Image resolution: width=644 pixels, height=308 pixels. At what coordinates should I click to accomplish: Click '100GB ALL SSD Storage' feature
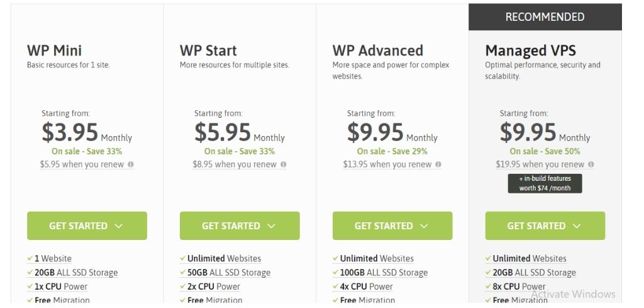[384, 273]
